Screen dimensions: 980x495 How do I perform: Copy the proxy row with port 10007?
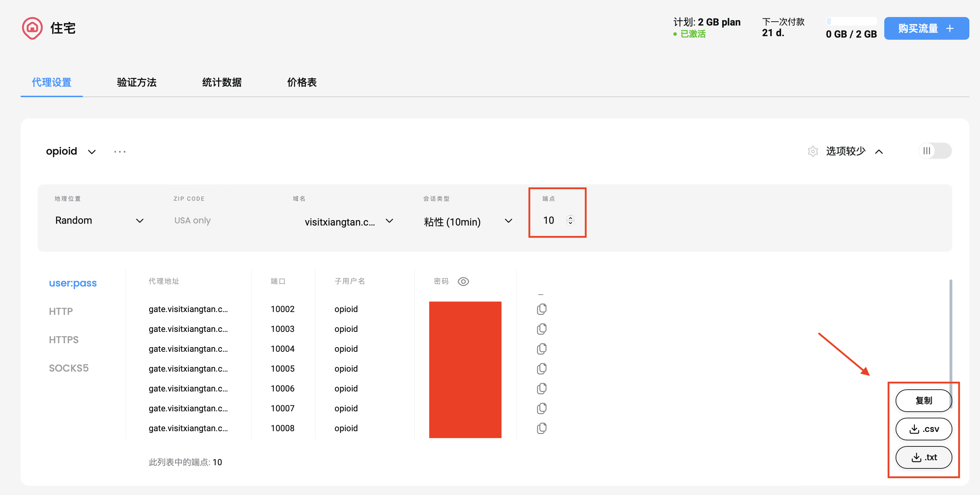(x=541, y=408)
